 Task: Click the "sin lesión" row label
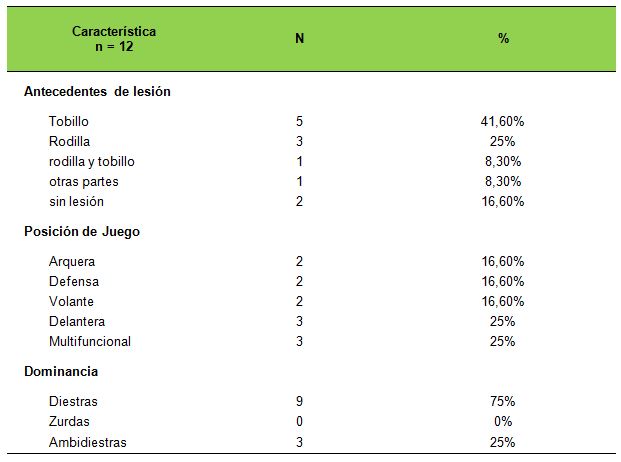point(77,201)
